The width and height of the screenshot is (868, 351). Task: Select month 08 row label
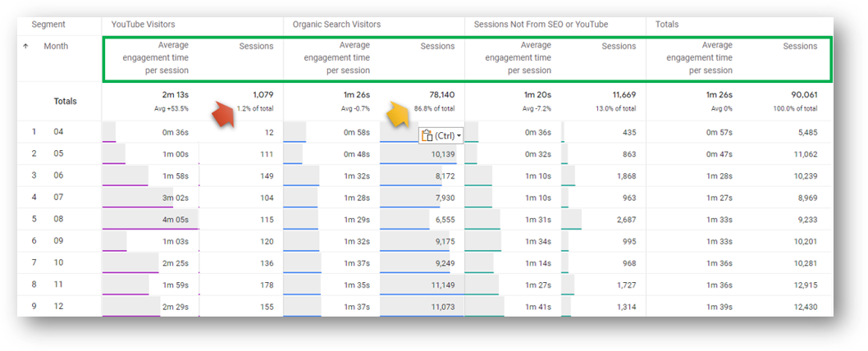click(x=59, y=219)
